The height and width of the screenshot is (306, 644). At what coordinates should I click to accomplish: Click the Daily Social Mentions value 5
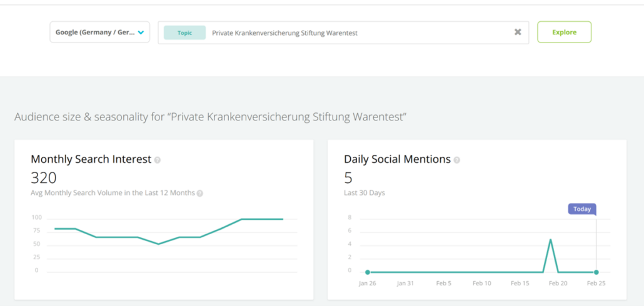pyautogui.click(x=348, y=177)
